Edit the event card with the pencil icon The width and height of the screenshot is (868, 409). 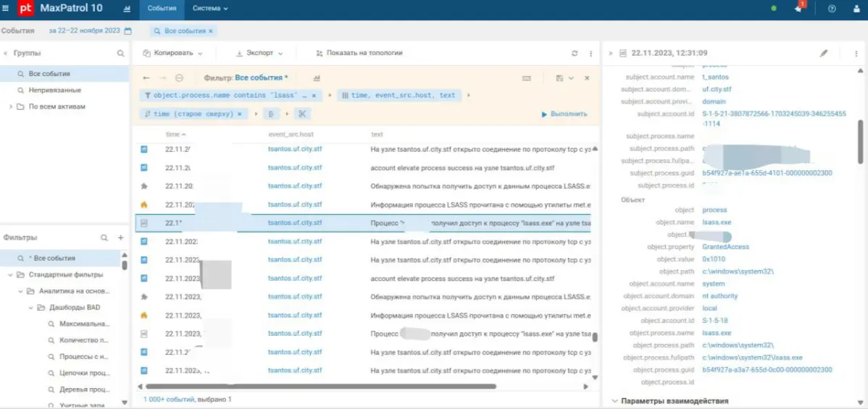pyautogui.click(x=824, y=54)
